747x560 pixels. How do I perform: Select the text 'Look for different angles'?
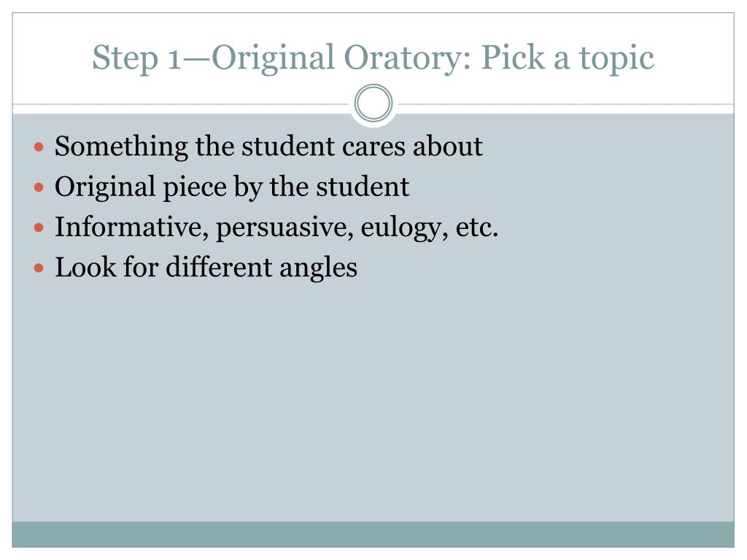tap(206, 268)
